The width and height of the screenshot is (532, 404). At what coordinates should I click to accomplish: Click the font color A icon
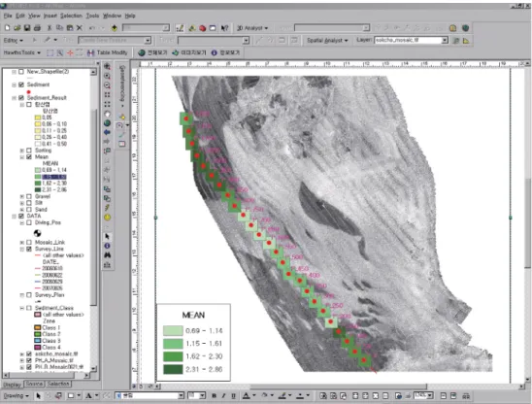(246, 396)
